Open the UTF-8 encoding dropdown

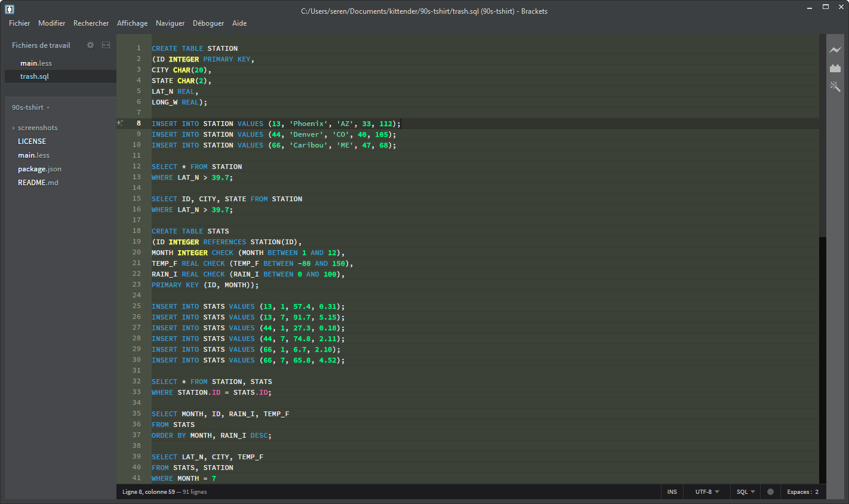coord(706,491)
